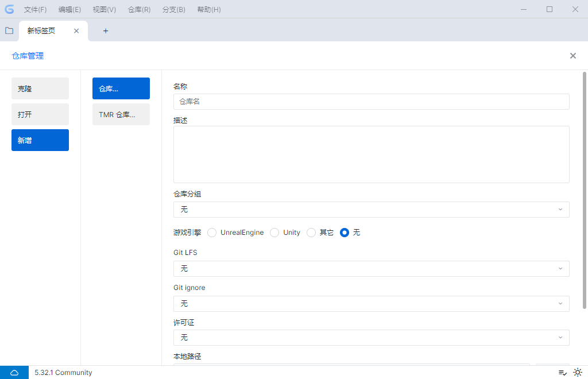Select the UnrealEngine radio button
The width and height of the screenshot is (588, 379).
pyautogui.click(x=212, y=233)
